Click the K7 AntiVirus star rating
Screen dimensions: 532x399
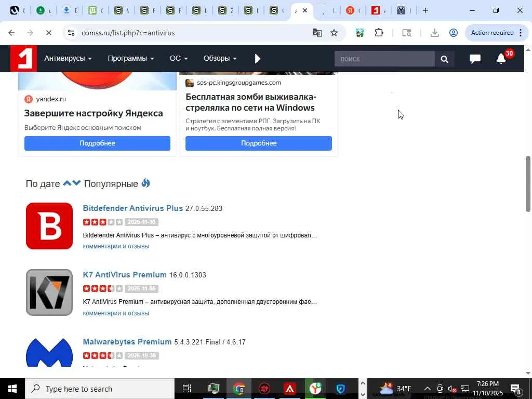click(x=102, y=288)
